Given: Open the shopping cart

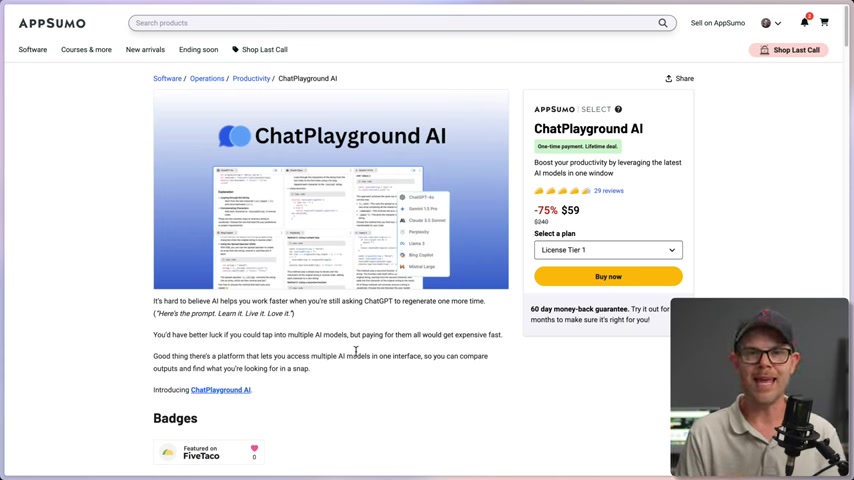Looking at the screenshot, I should coord(824,22).
